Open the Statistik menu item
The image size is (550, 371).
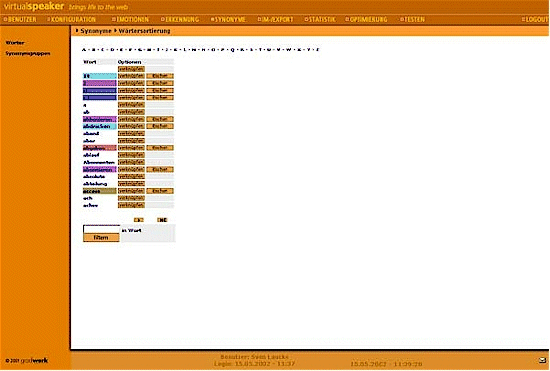(x=320, y=19)
